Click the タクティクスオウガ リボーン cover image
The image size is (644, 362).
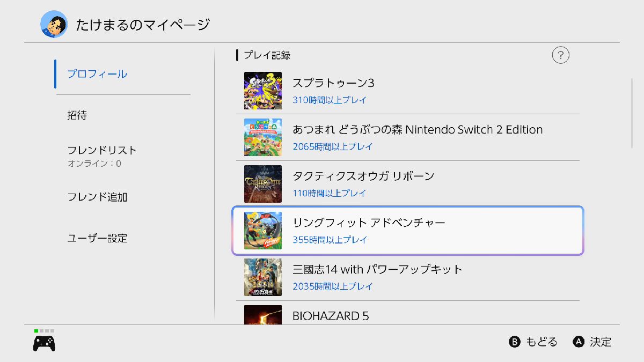click(263, 184)
